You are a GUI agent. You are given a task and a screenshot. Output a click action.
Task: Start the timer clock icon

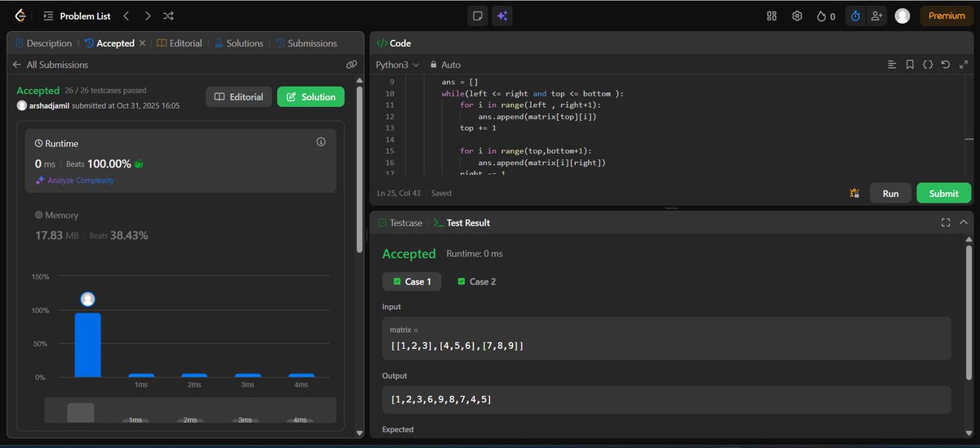(855, 16)
